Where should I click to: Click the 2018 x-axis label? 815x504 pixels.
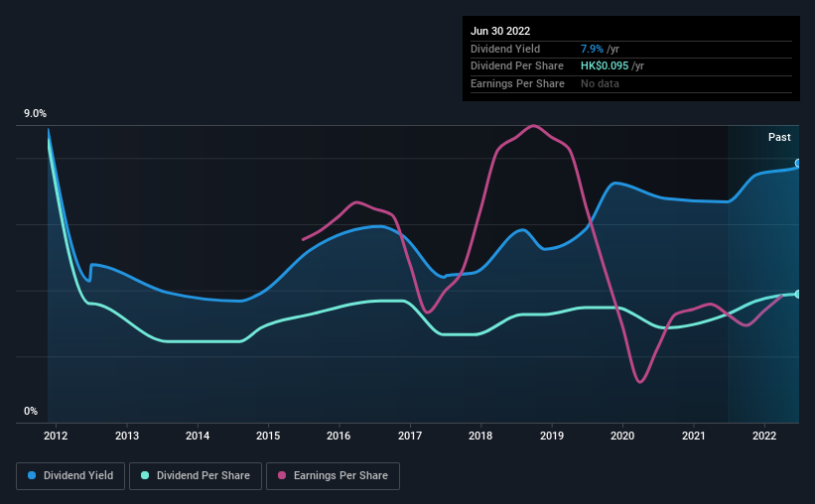pyautogui.click(x=480, y=436)
